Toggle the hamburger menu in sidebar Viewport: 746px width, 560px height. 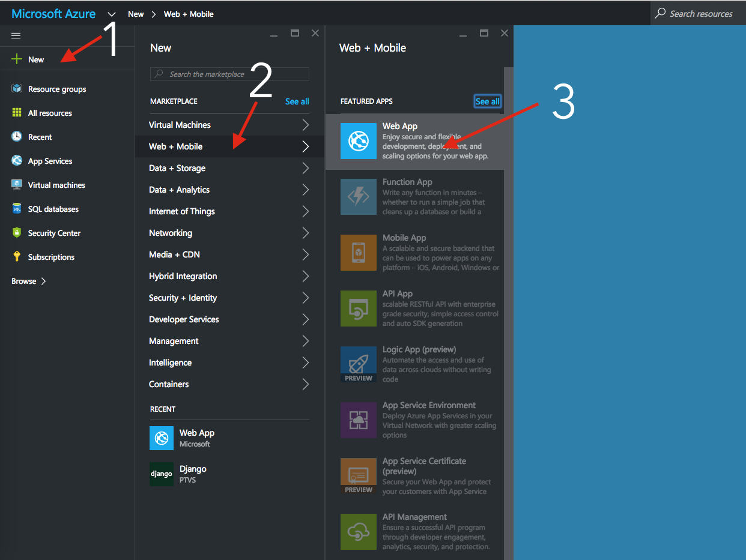[x=16, y=36]
